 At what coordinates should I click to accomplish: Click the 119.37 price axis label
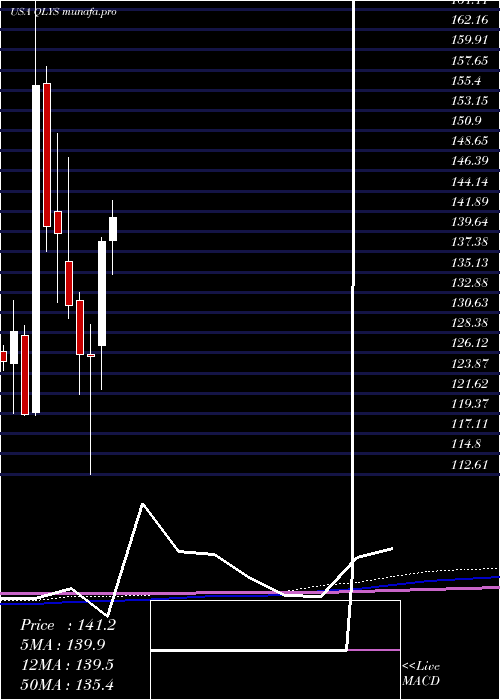[x=470, y=404]
